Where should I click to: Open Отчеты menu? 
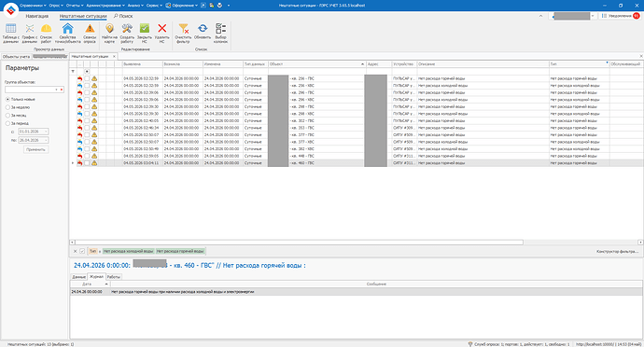(x=75, y=6)
